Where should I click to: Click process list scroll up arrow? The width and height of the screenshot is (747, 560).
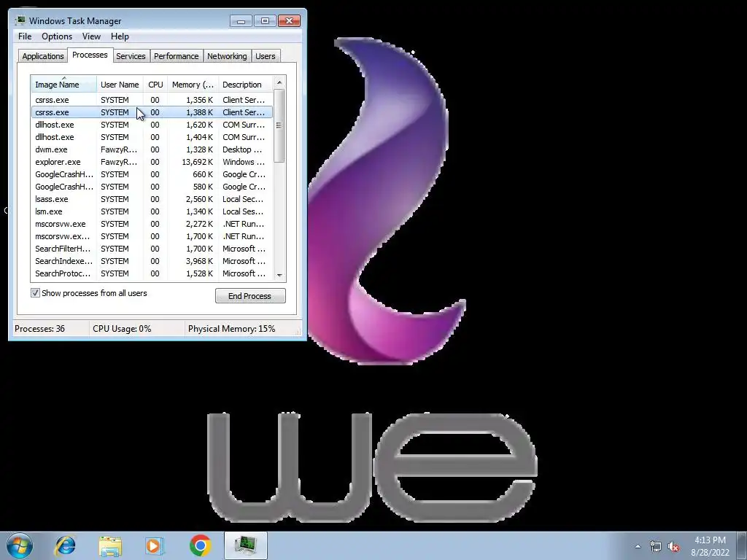(279, 83)
